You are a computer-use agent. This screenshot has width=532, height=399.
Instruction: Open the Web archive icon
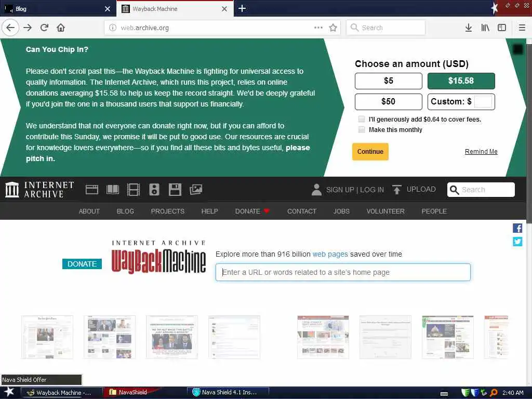point(91,189)
